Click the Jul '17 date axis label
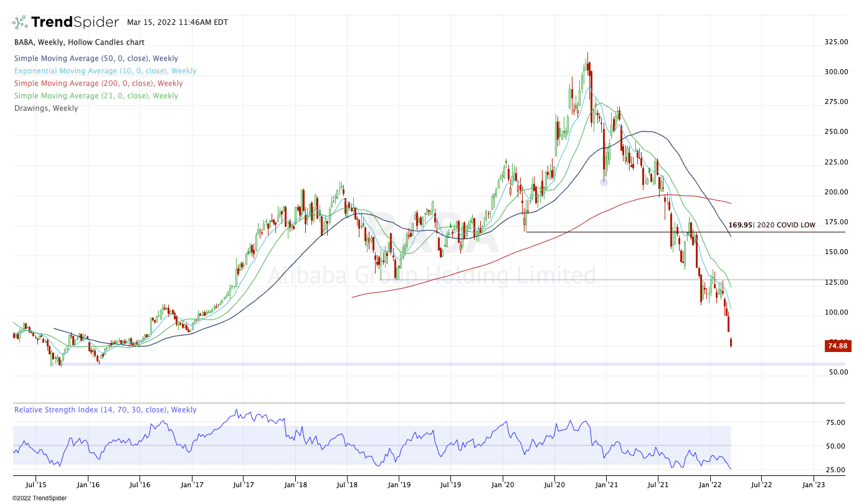The image size is (864, 504). point(243,483)
